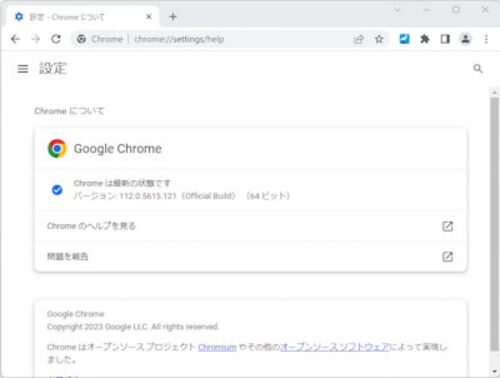This screenshot has height=378, width=500.
Task: Open the tab search chevron in the title bar
Action: point(397,10)
